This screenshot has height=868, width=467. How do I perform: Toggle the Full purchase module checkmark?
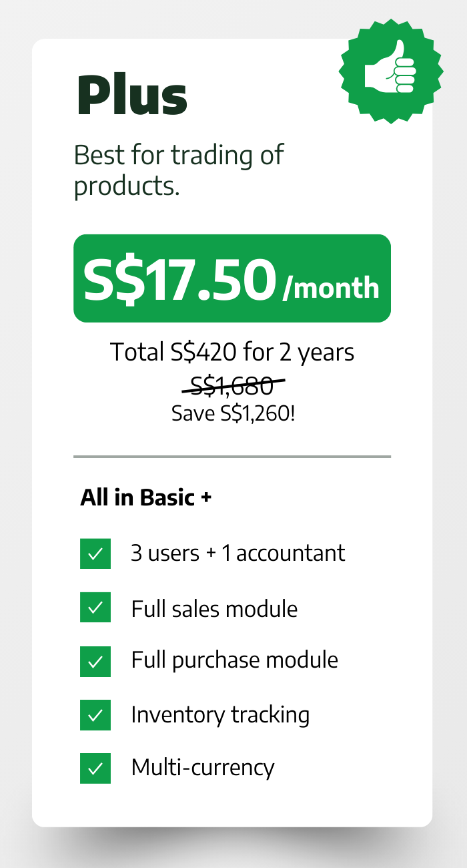click(x=95, y=661)
